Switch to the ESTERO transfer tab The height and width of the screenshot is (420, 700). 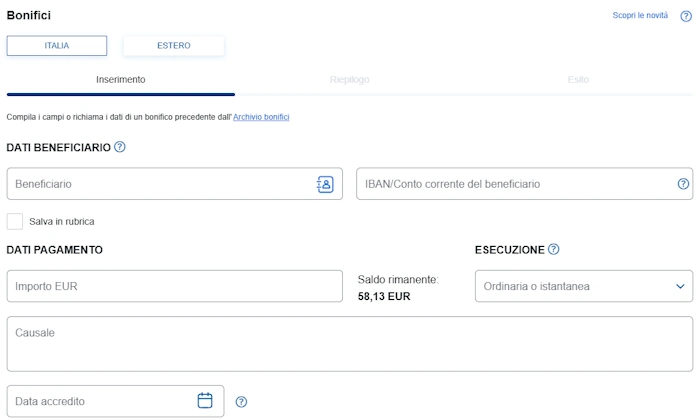pyautogui.click(x=174, y=46)
